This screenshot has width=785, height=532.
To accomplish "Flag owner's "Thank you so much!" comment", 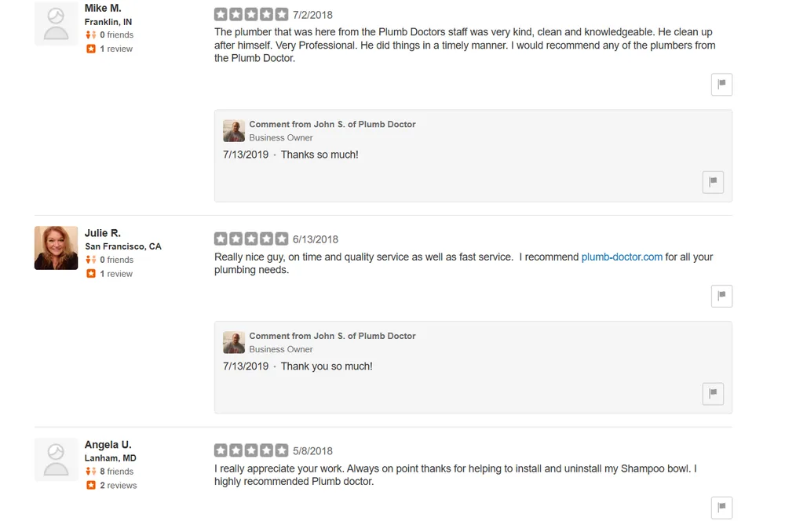I will 712,393.
